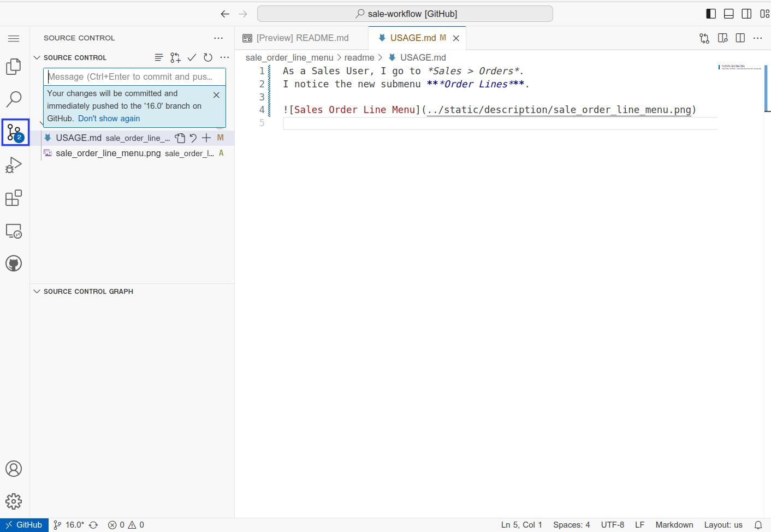This screenshot has width=771, height=532.
Task: Toggle the bottom panel layout button
Action: coord(728,14)
